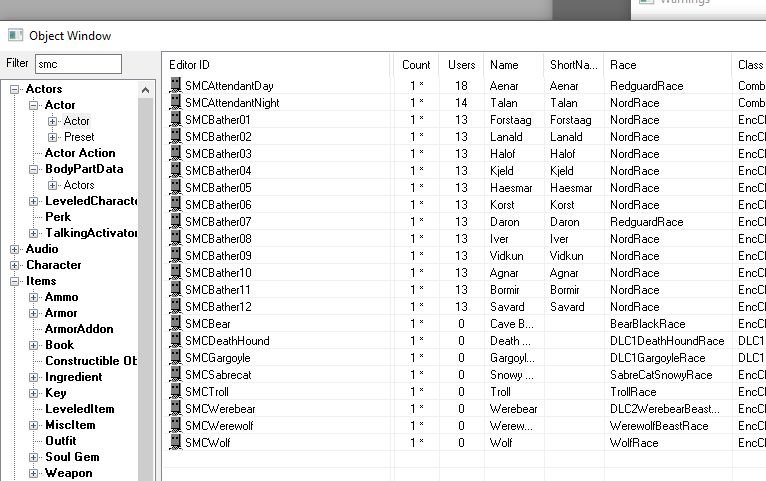Click the actor icon next to SMCBather01

click(x=175, y=119)
